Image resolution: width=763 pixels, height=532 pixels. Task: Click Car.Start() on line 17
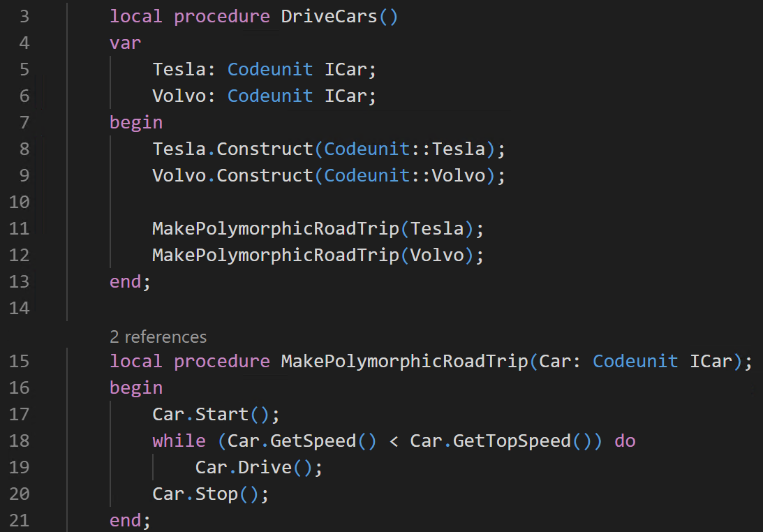[216, 414]
